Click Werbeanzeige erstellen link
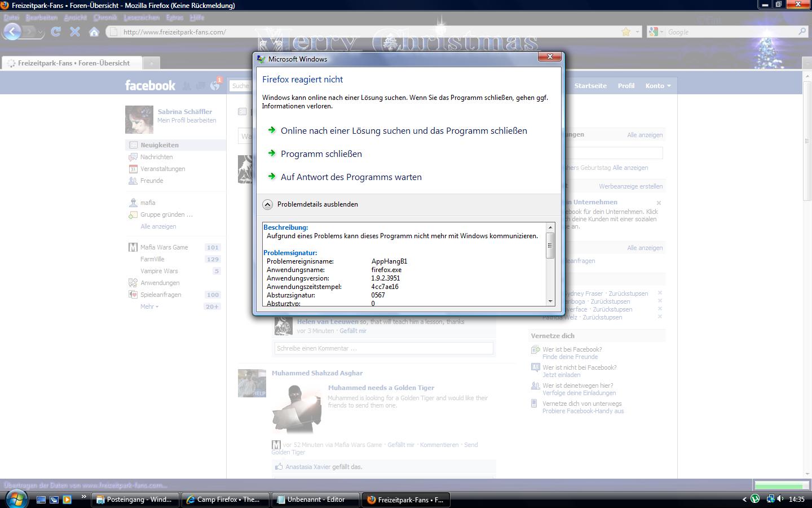Image resolution: width=812 pixels, height=508 pixels. pos(630,186)
